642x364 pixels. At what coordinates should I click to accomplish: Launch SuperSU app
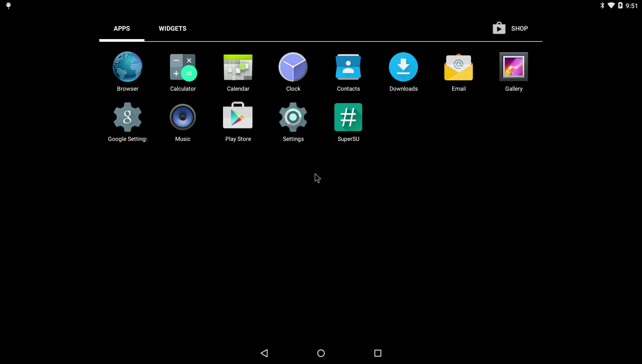click(x=348, y=117)
